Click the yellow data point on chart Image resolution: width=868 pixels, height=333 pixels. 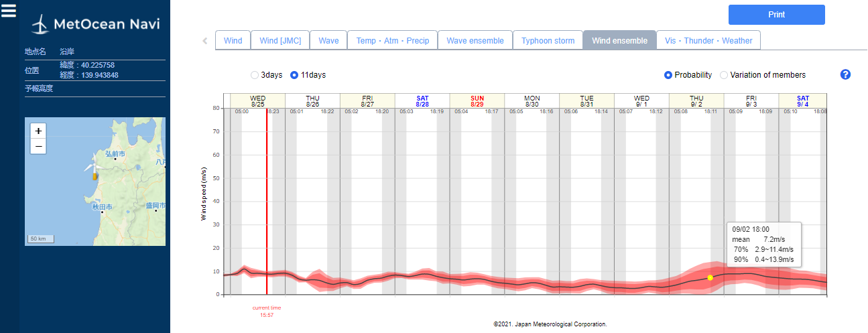710,277
